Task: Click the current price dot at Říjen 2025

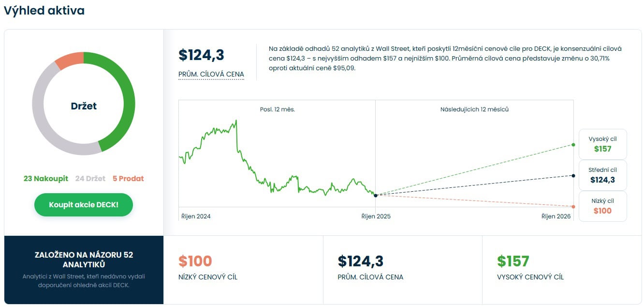Action: click(x=376, y=196)
